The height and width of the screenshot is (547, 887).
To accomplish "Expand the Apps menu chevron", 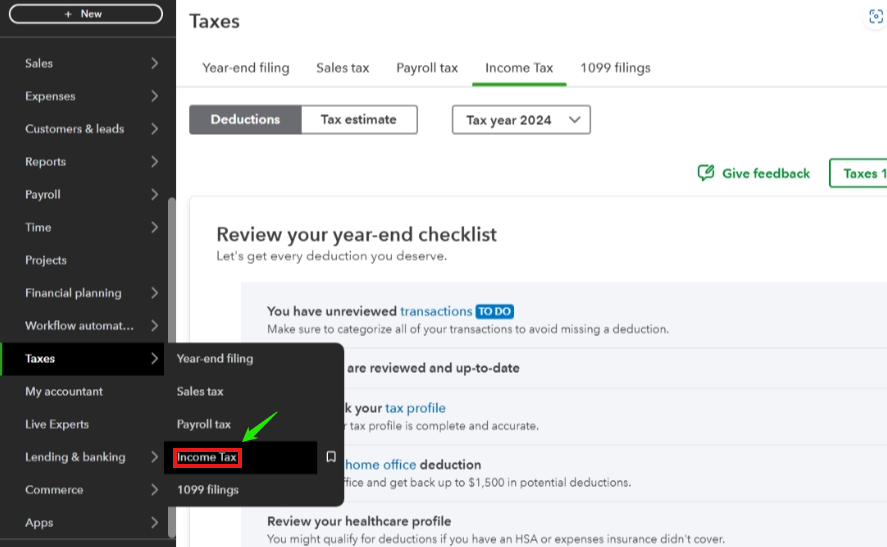I will [154, 523].
